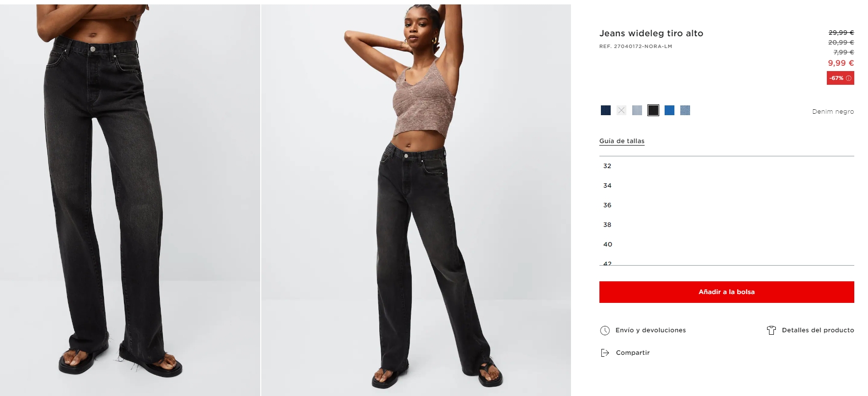
Task: Open the Guía de tallas size guide
Action: [621, 141]
